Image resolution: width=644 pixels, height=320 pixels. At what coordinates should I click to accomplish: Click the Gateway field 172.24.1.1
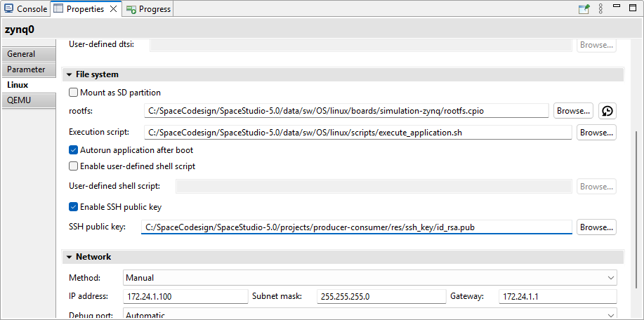[x=558, y=296]
